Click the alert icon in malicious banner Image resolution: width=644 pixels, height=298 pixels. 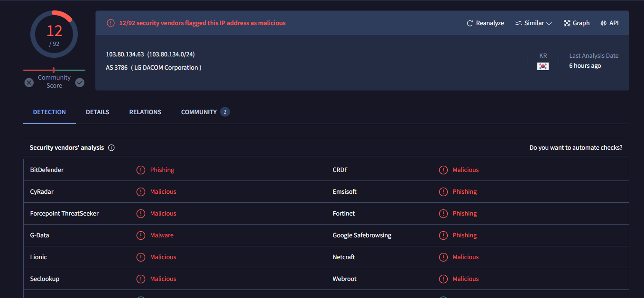coord(110,23)
